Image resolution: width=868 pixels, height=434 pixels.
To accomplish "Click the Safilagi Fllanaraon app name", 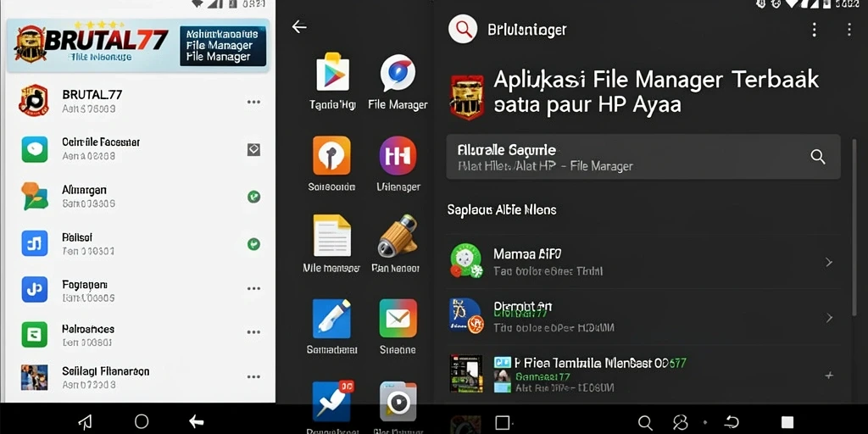I will coord(106,371).
